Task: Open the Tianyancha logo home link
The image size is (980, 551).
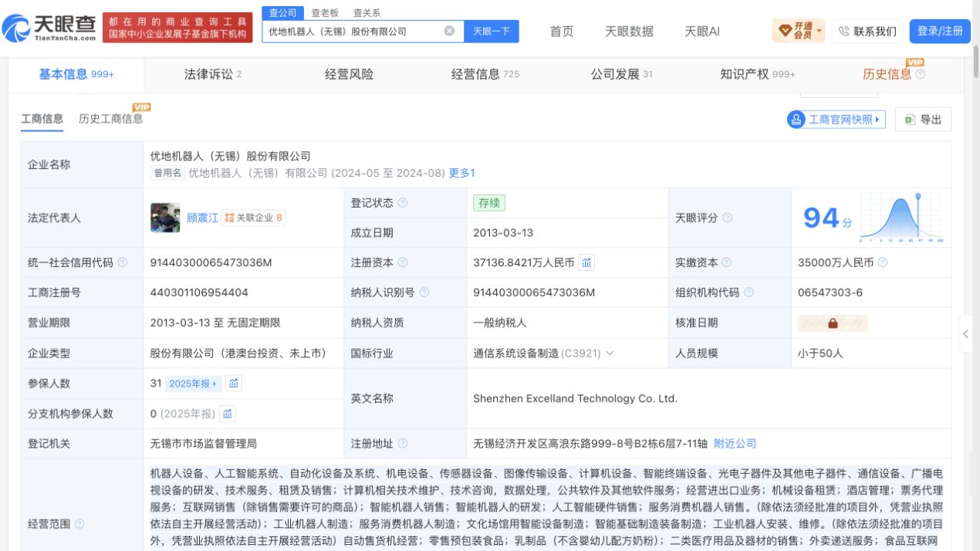Action: pyautogui.click(x=49, y=29)
